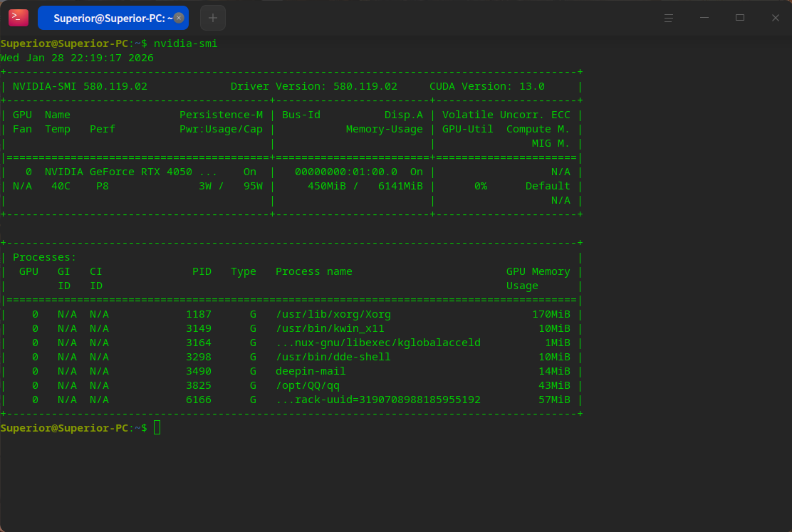This screenshot has height=532, width=792.
Task: Close the terminal window
Action: (775, 18)
